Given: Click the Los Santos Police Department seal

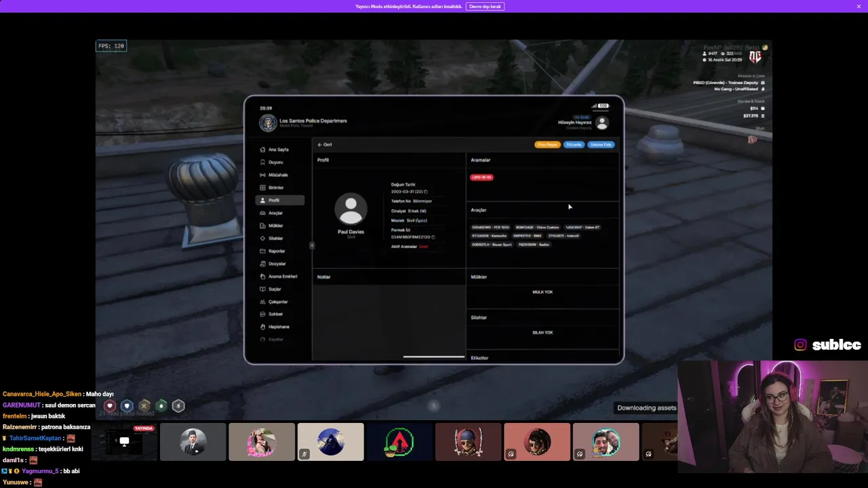Looking at the screenshot, I should click(x=268, y=123).
